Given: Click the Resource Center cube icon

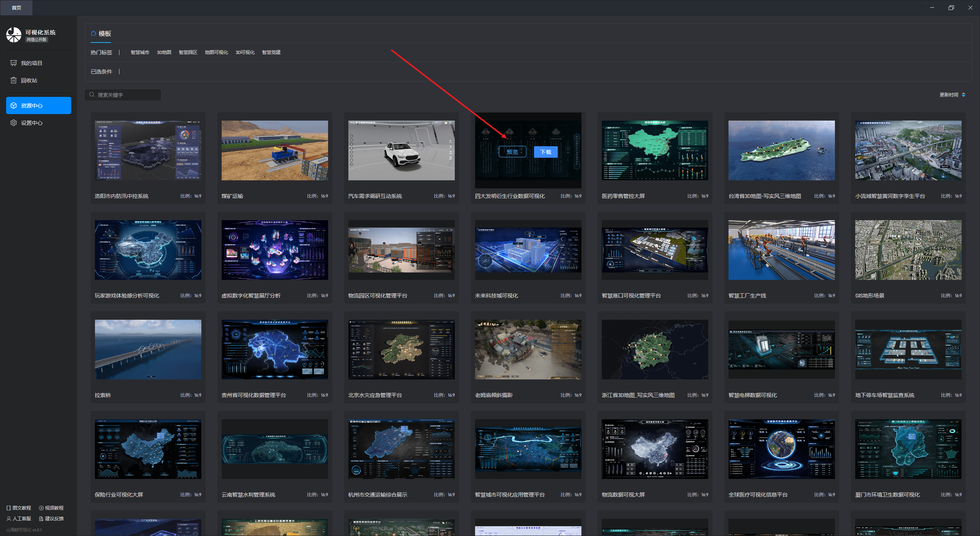Looking at the screenshot, I should click(x=14, y=105).
